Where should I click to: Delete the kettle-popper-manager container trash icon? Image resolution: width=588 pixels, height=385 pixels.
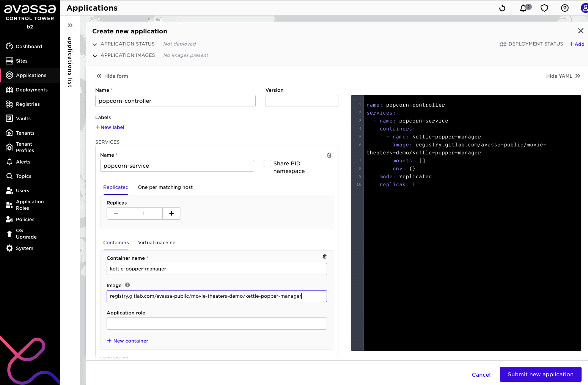click(x=325, y=257)
